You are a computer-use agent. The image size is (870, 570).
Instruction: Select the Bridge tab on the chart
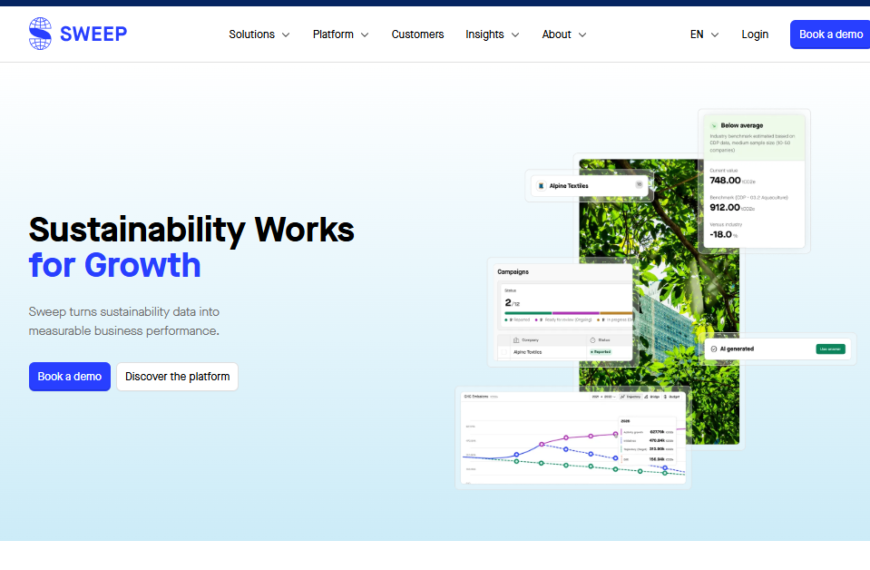pos(652,397)
